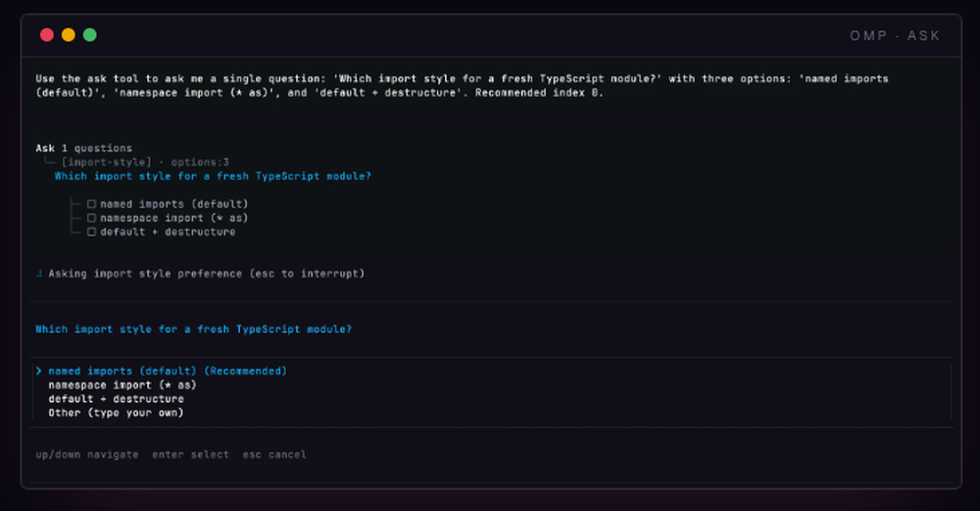The height and width of the screenshot is (511, 980).
Task: Click the blue question above the options list
Action: pyautogui.click(x=193, y=329)
